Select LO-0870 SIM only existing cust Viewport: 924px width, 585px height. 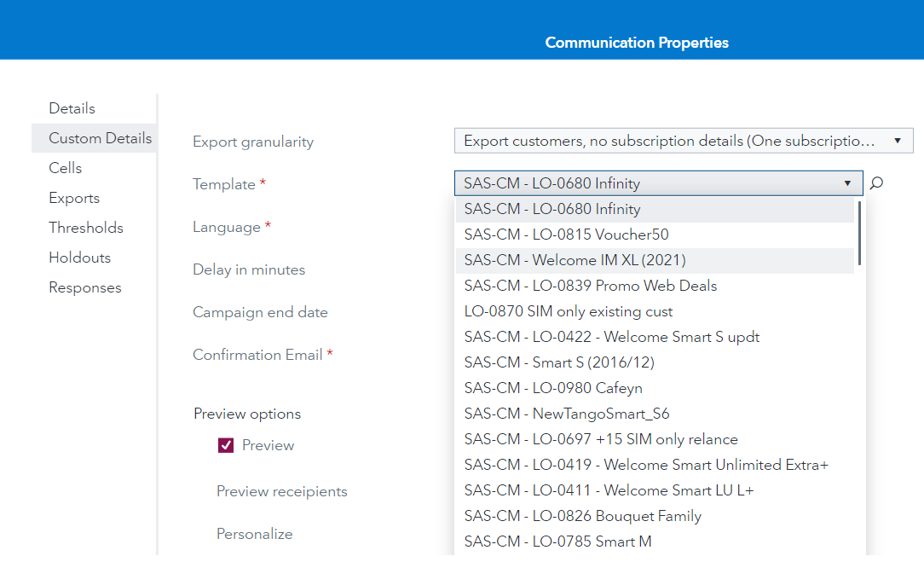[569, 312]
